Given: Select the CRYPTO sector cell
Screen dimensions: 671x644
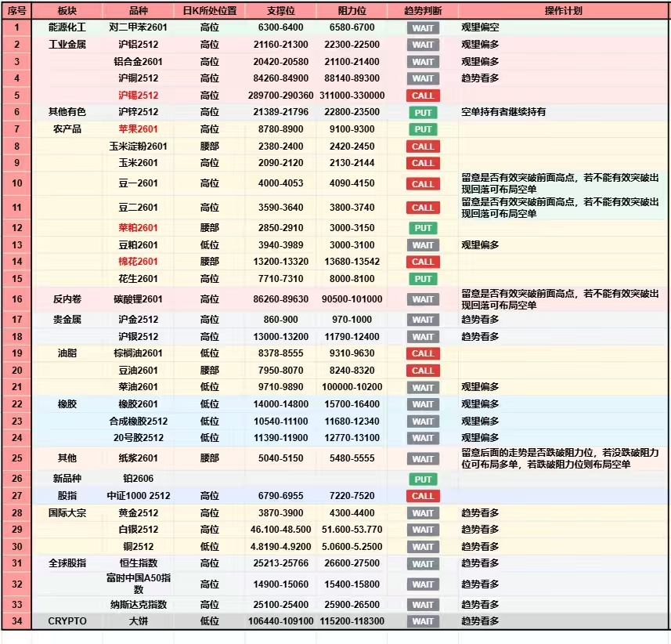Looking at the screenshot, I should click(x=67, y=621).
